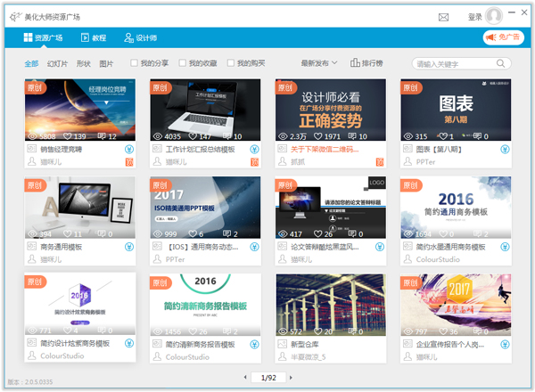Check the 我的购买 checkbox
The width and height of the screenshot is (535, 392).
click(231, 63)
